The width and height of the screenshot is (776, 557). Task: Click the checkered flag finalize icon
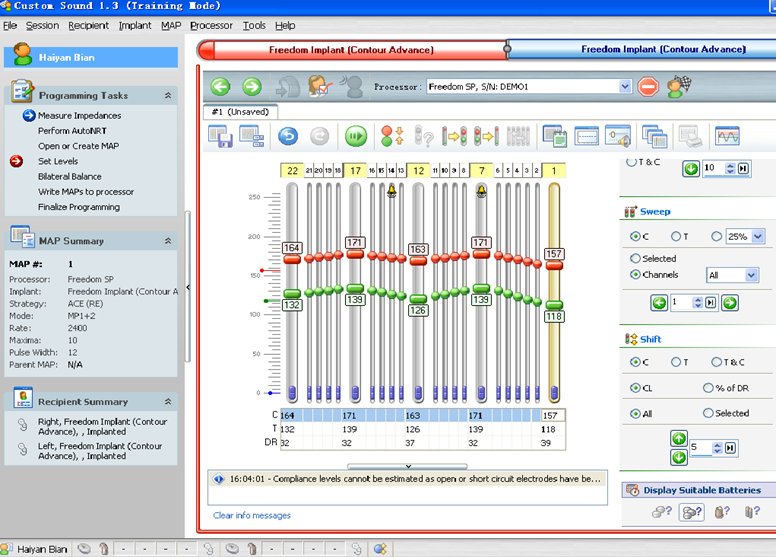679,87
